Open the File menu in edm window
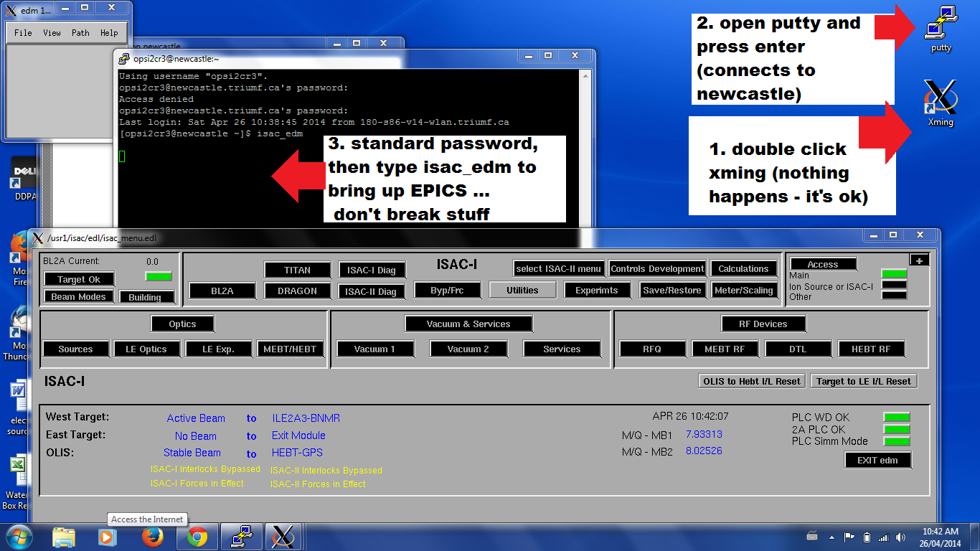Viewport: 980px width, 551px height. coord(23,32)
